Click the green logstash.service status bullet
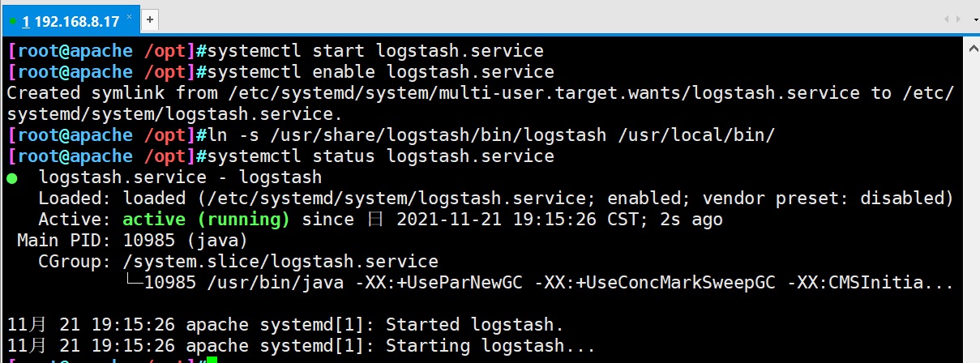 (x=12, y=177)
